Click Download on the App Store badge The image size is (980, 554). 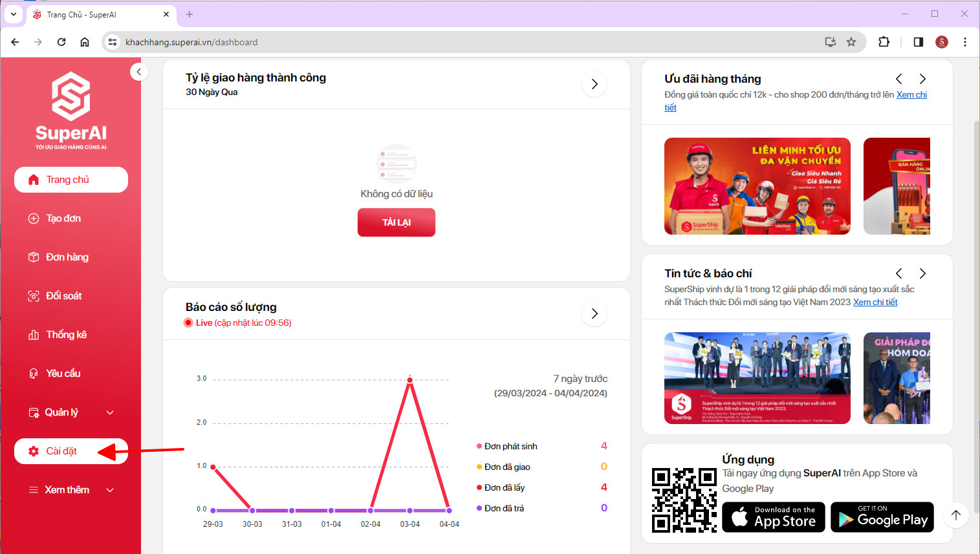click(774, 517)
